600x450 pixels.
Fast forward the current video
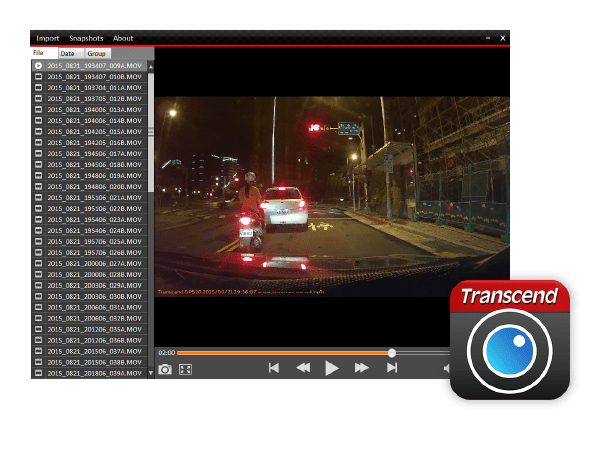point(362,368)
